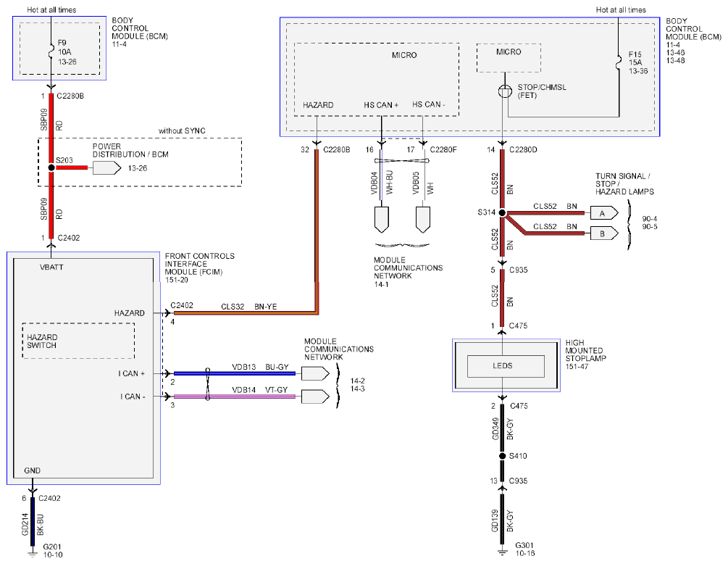The width and height of the screenshot is (728, 564).
Task: Select the Hazard Switch dashed box
Action: tap(78, 341)
